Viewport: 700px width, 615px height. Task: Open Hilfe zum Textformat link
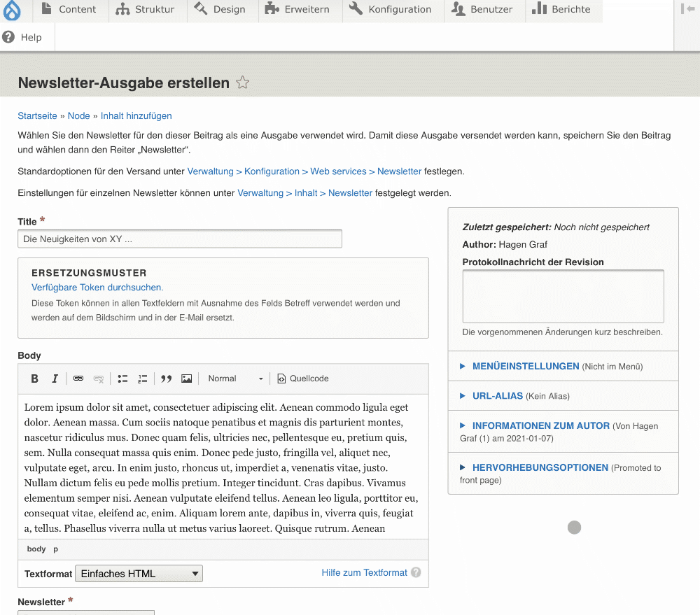pos(364,572)
